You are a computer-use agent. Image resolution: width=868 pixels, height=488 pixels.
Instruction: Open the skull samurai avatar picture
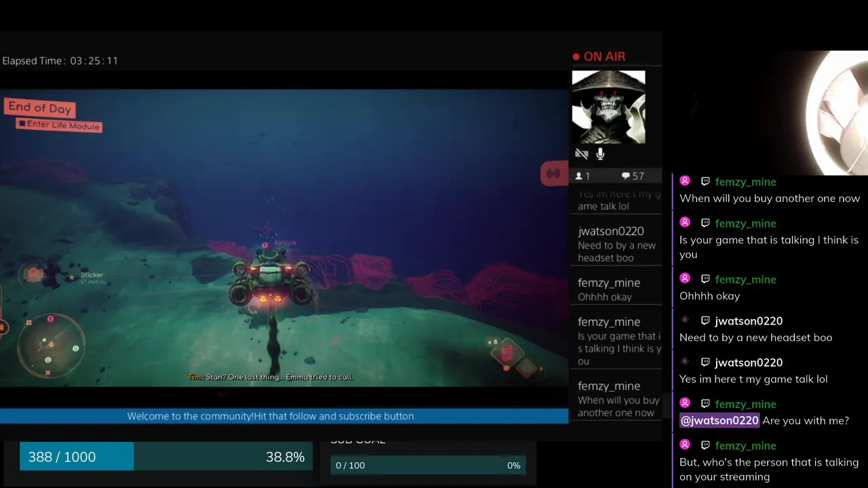608,107
